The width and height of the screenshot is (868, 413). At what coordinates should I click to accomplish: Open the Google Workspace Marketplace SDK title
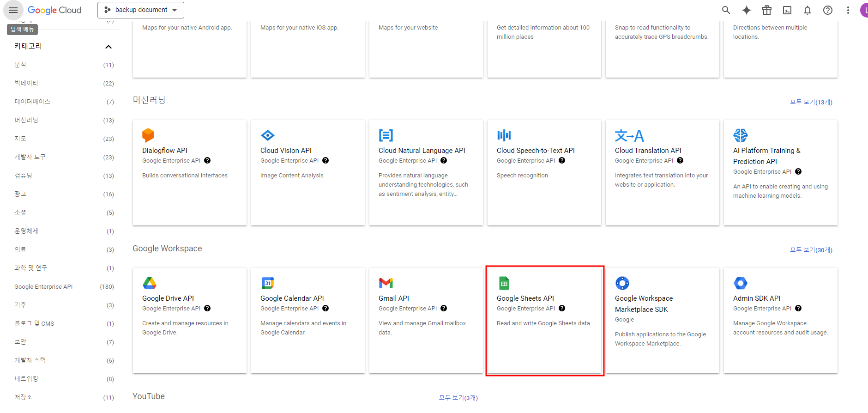pos(644,304)
